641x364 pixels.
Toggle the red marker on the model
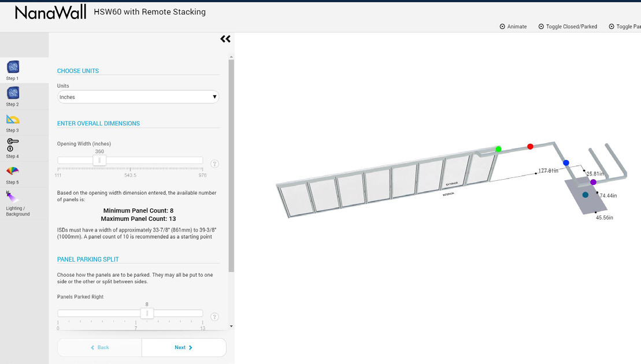530,146
